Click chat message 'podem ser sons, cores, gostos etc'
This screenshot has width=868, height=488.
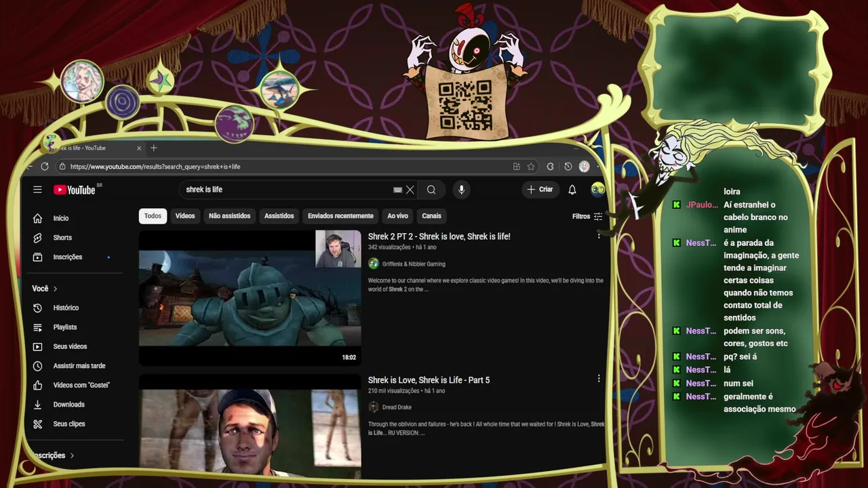click(755, 338)
